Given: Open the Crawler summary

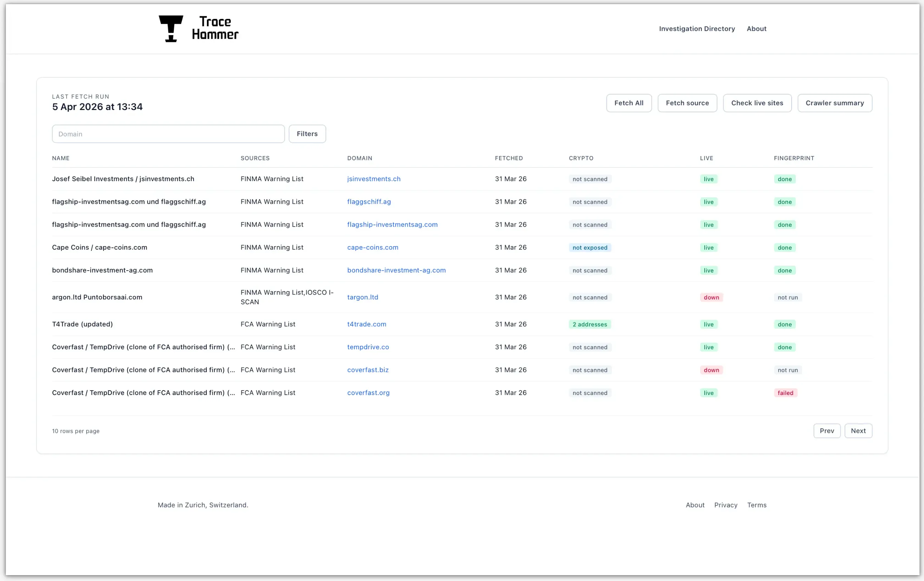Looking at the screenshot, I should point(835,103).
